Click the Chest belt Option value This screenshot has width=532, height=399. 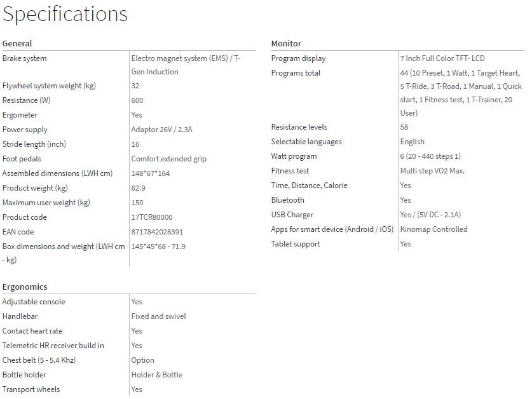coord(143,360)
